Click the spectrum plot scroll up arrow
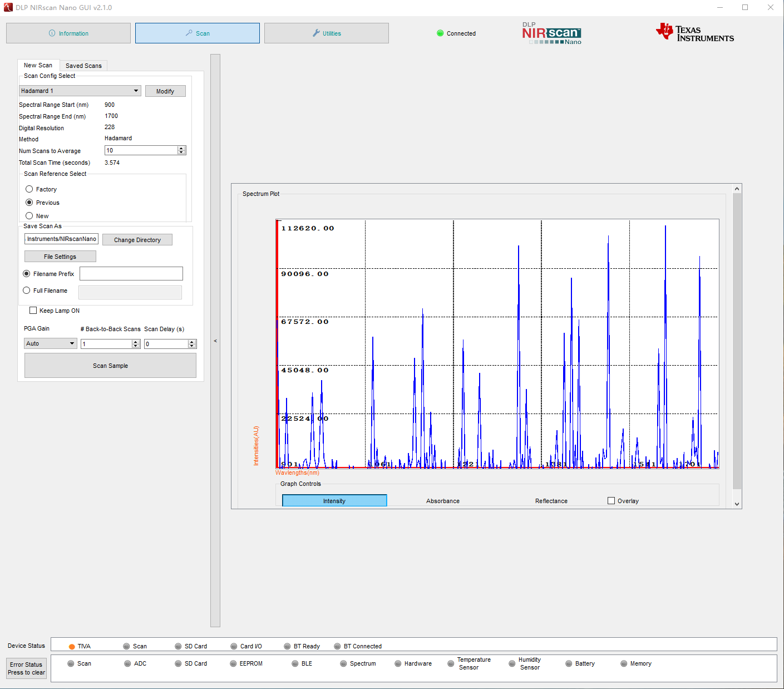Screen dimensions: 784x689 point(737,189)
